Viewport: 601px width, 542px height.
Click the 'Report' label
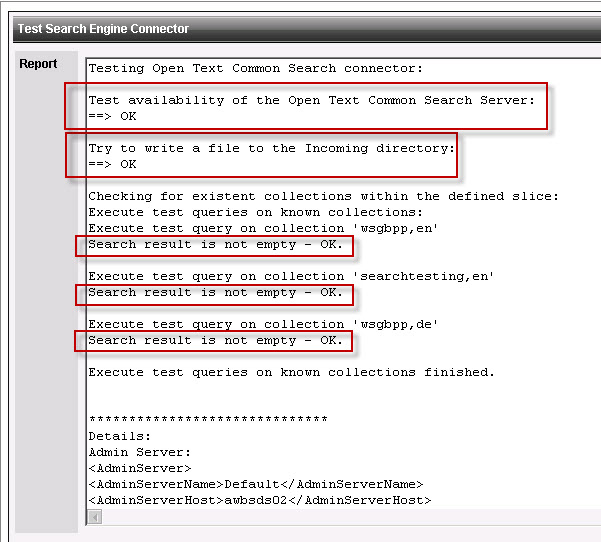coord(38,64)
